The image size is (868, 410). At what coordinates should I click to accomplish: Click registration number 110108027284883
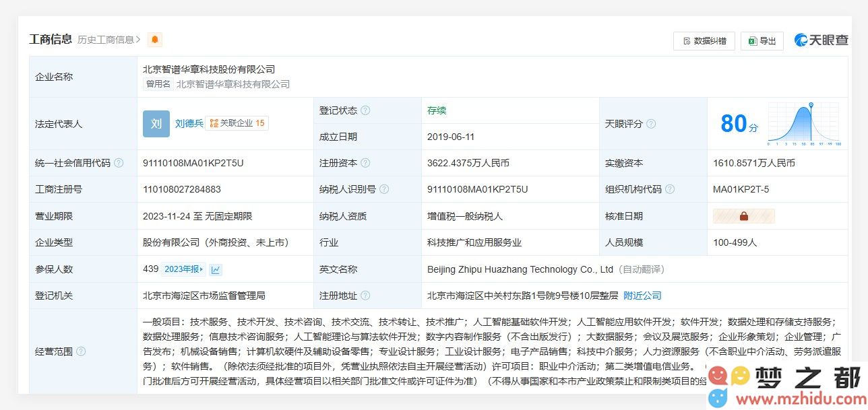(182, 189)
